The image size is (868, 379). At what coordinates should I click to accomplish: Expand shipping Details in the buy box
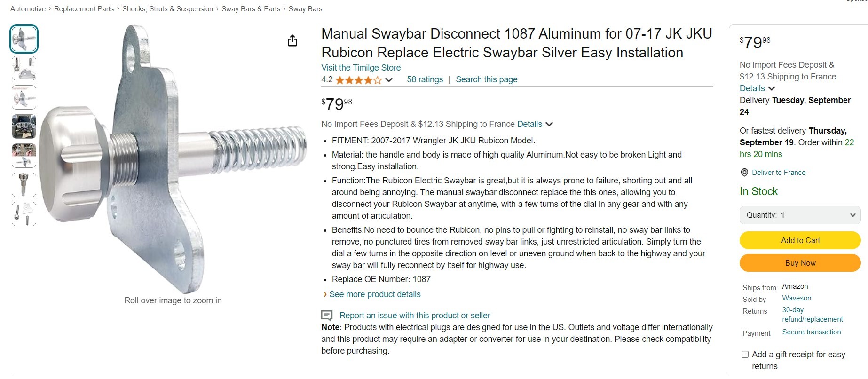click(757, 88)
